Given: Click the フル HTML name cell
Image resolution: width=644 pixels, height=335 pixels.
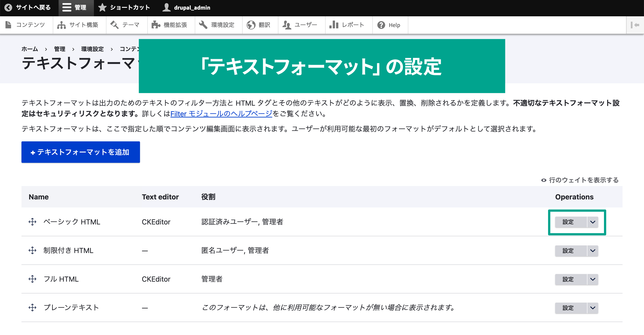Looking at the screenshot, I should tap(61, 279).
